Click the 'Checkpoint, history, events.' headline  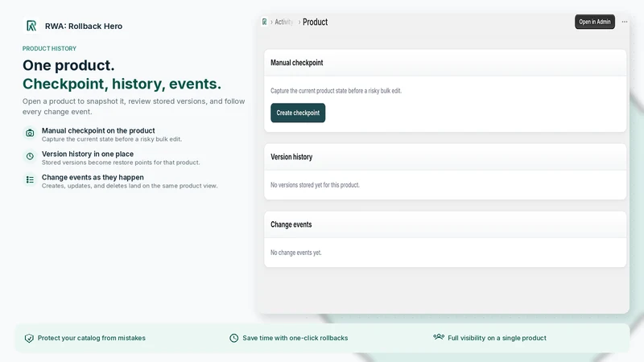pos(122,84)
